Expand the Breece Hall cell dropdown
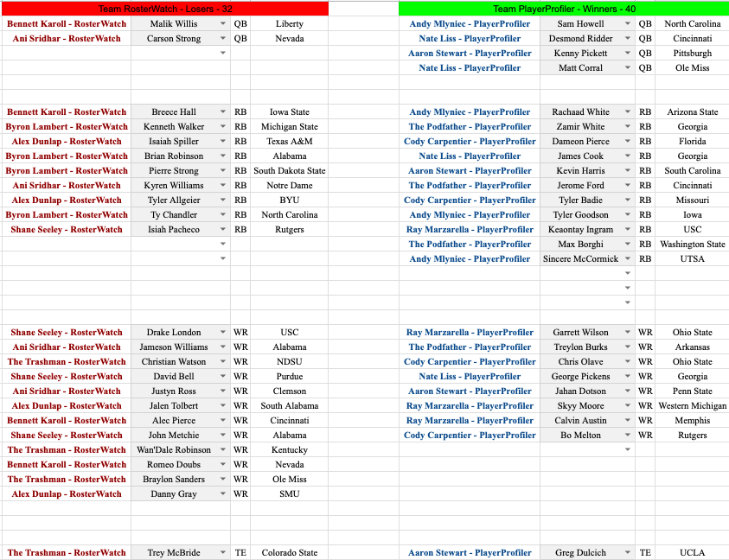 (223, 112)
